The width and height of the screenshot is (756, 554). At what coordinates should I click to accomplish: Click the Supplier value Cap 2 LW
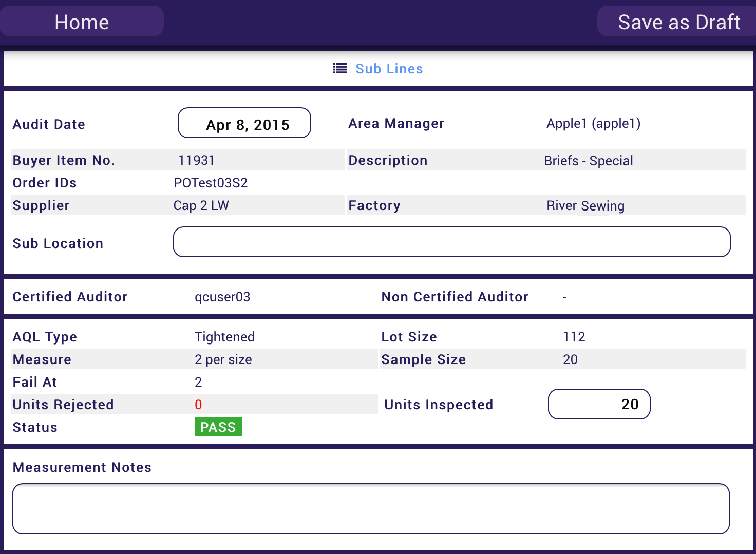(x=201, y=205)
